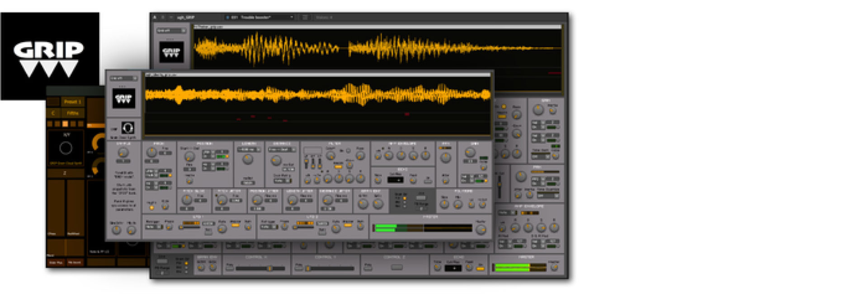This screenshot has width=868, height=297.
Task: Adjust the LFO 1 horizontal slider
Action: pos(189,227)
